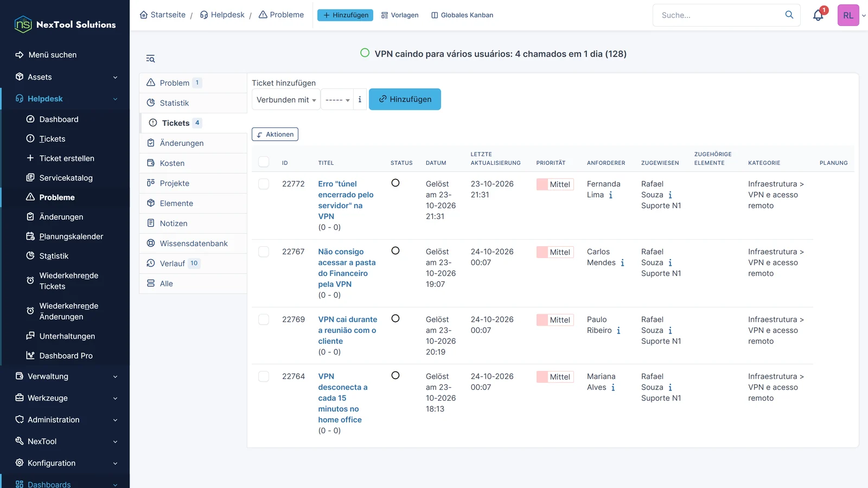The image size is (868, 488).
Task: Select the checkbox for ticket 22767
Action: (264, 252)
